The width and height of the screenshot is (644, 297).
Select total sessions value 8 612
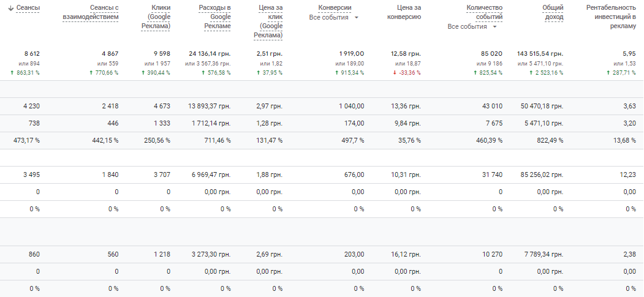32,54
